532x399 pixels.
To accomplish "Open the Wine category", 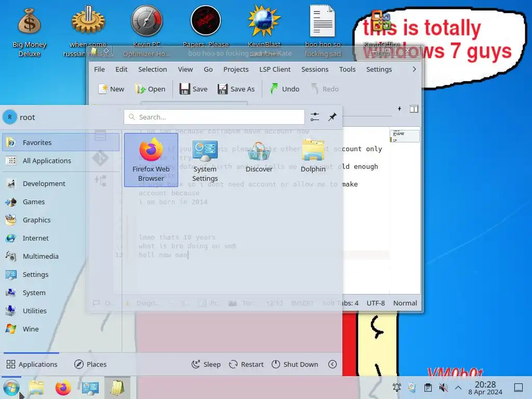I will click(x=61, y=329).
